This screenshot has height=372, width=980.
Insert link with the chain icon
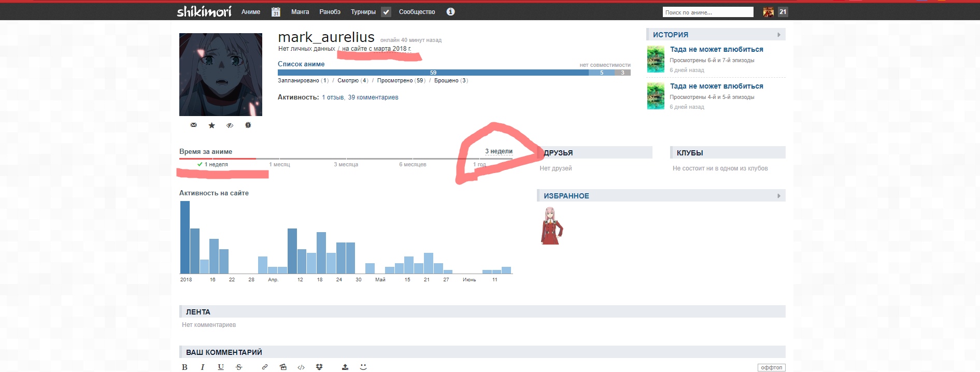click(265, 367)
